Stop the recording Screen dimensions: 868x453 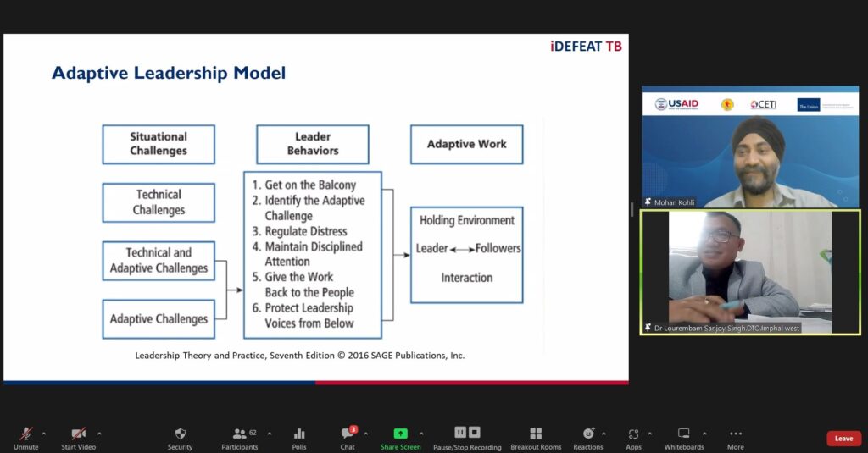[475, 432]
